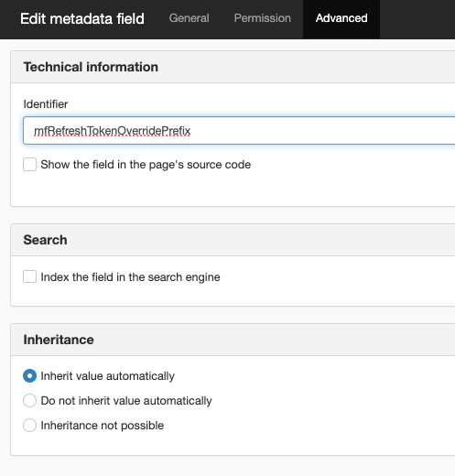Click the "Index the field in the search engine" label text
The height and width of the screenshot is (476, 455).
pos(130,277)
